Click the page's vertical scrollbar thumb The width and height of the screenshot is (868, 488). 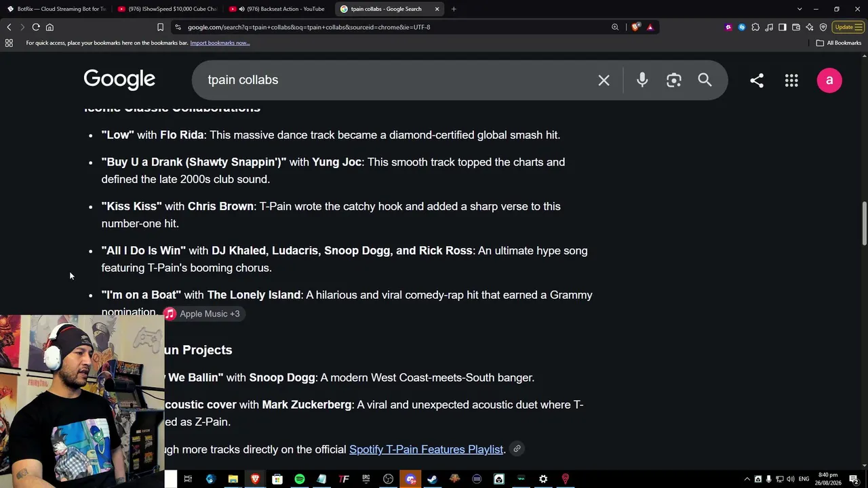(x=865, y=224)
